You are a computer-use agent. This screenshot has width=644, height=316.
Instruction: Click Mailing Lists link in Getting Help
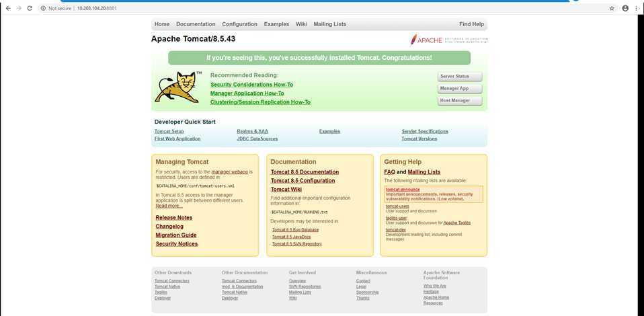(424, 172)
